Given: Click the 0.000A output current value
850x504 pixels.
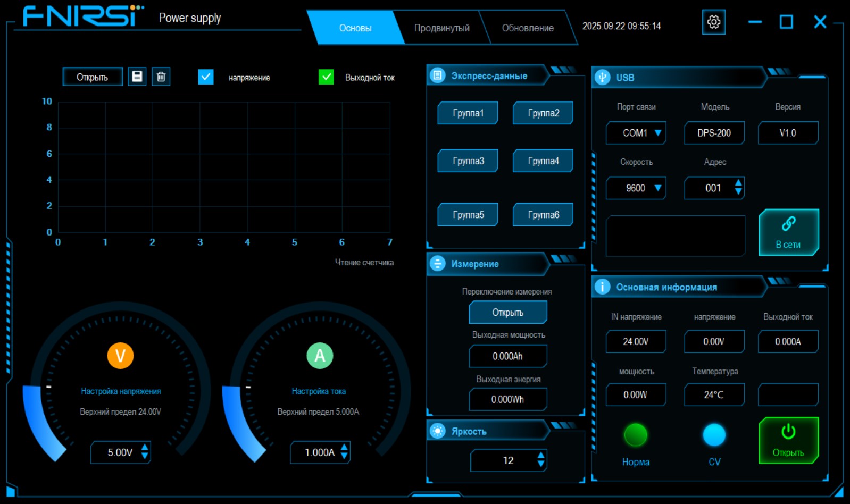Looking at the screenshot, I should tap(788, 341).
